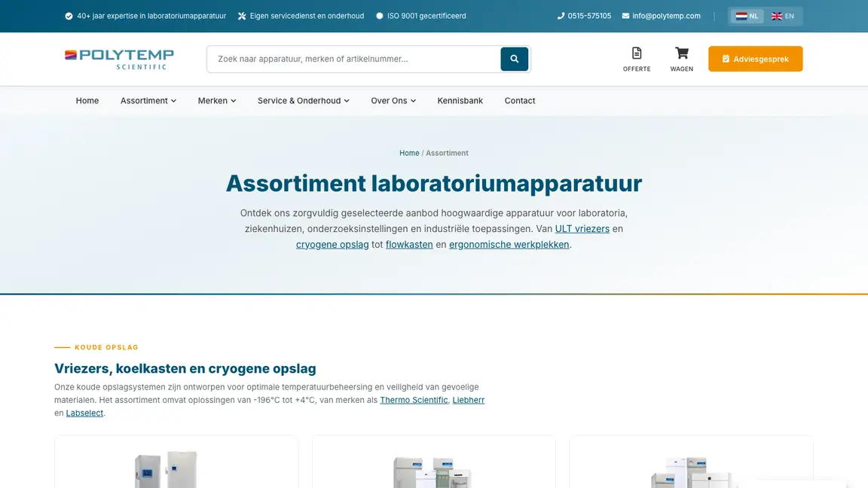Open the Contact menu item
The image size is (868, 488).
(520, 101)
